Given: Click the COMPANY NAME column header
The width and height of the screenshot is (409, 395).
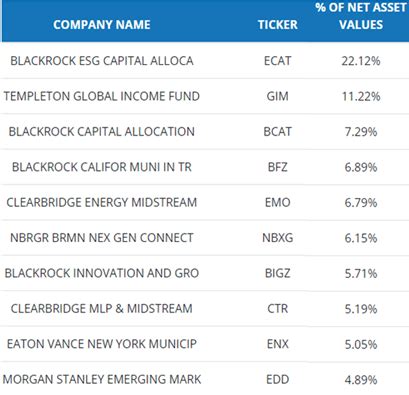Looking at the screenshot, I should point(102,25).
